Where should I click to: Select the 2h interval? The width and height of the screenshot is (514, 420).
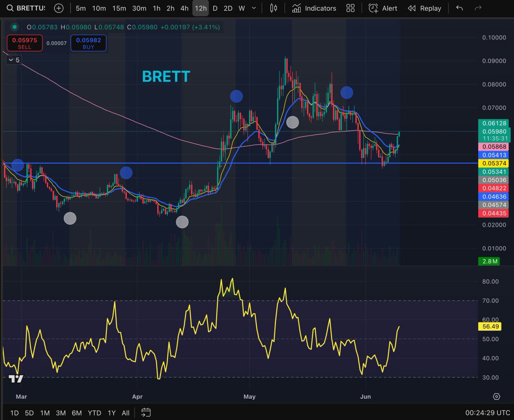tap(170, 8)
